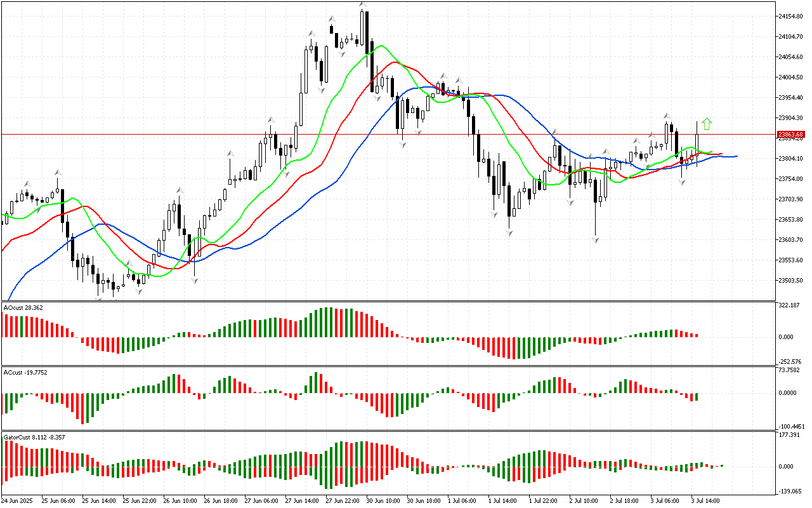Click the 322.187 value on the AO scale
The height and width of the screenshot is (508, 812).
789,305
